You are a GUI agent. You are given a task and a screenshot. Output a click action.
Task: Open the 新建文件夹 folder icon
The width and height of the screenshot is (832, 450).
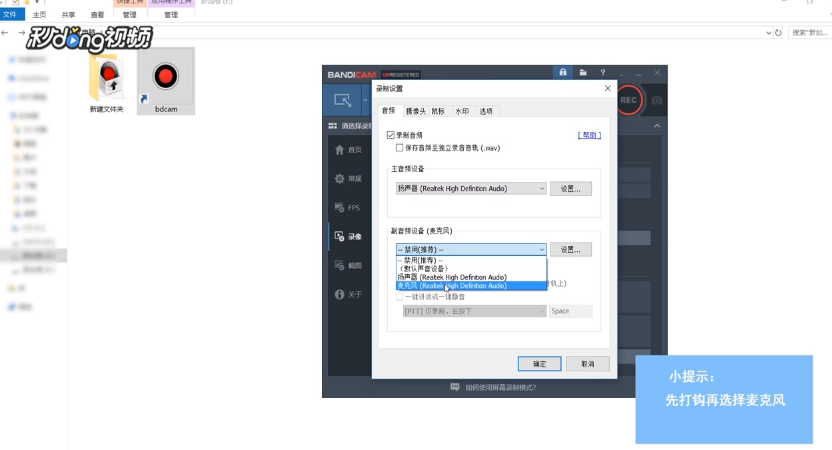[x=107, y=82]
